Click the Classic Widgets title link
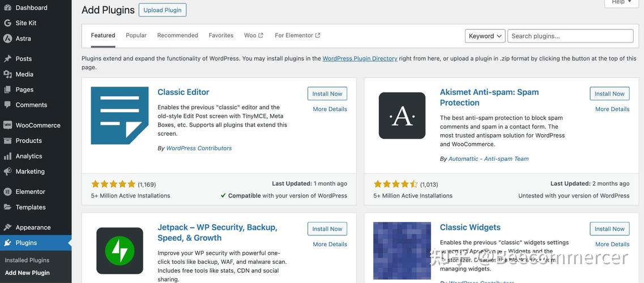 470,227
